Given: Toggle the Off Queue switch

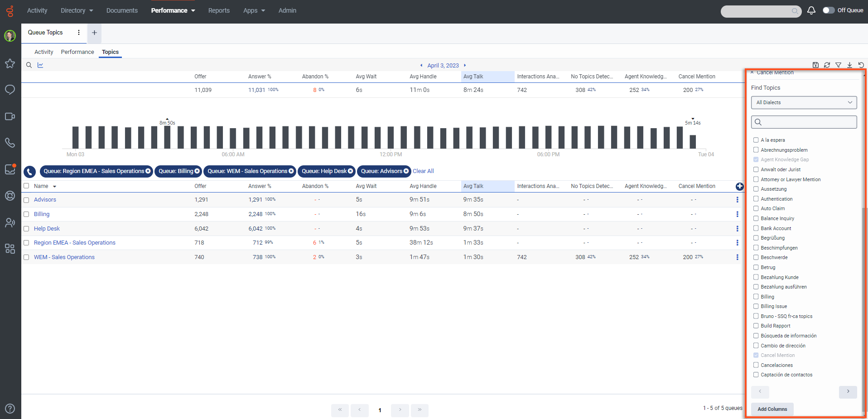Looking at the screenshot, I should point(829,10).
